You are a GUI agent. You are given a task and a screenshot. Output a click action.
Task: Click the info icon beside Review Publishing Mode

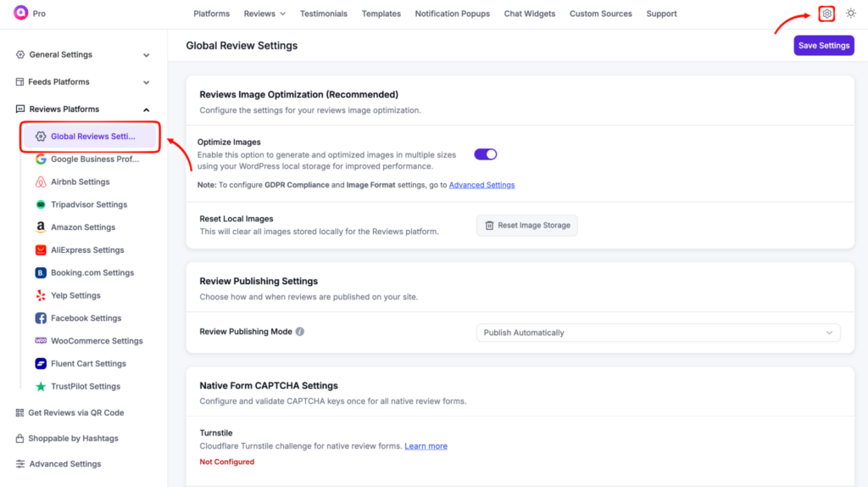(x=299, y=332)
